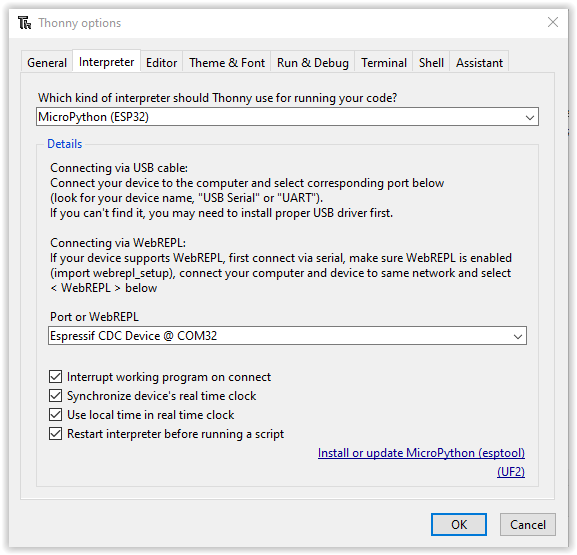Toggle Restart interpreter before running a script
Screen dimensions: 577x555
55,434
